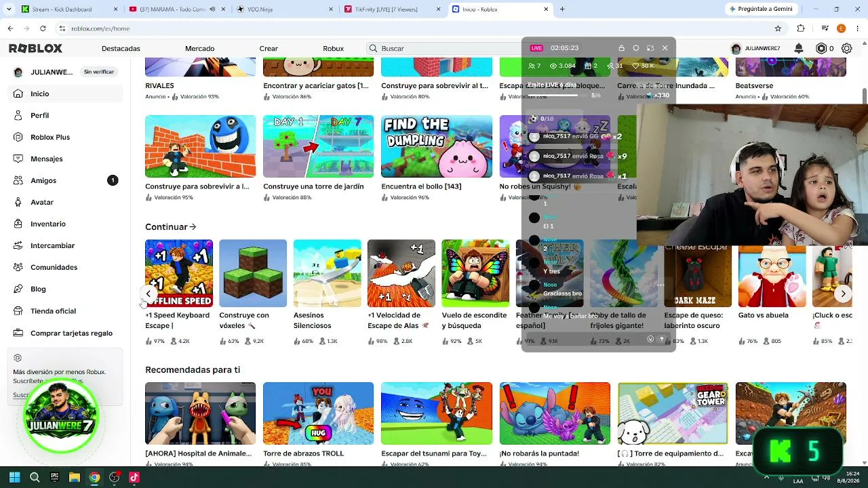Switch to the Stream - Kick Dashboard tab

(x=70, y=9)
